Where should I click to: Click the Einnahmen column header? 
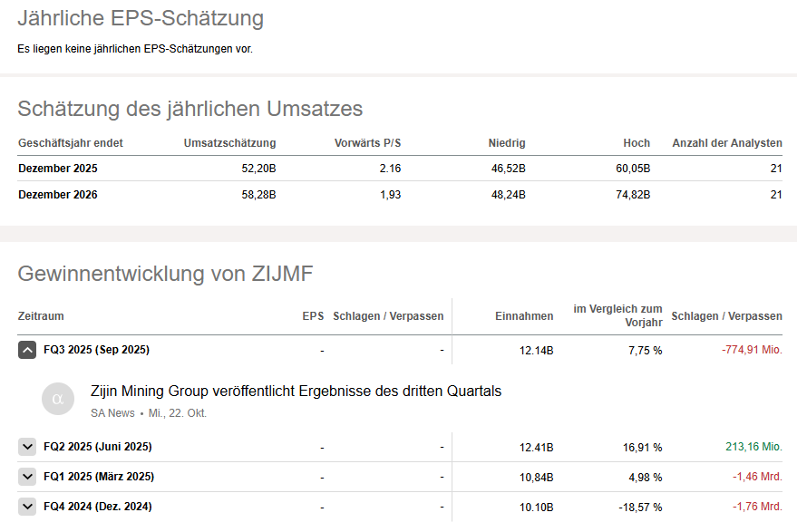[x=524, y=316]
